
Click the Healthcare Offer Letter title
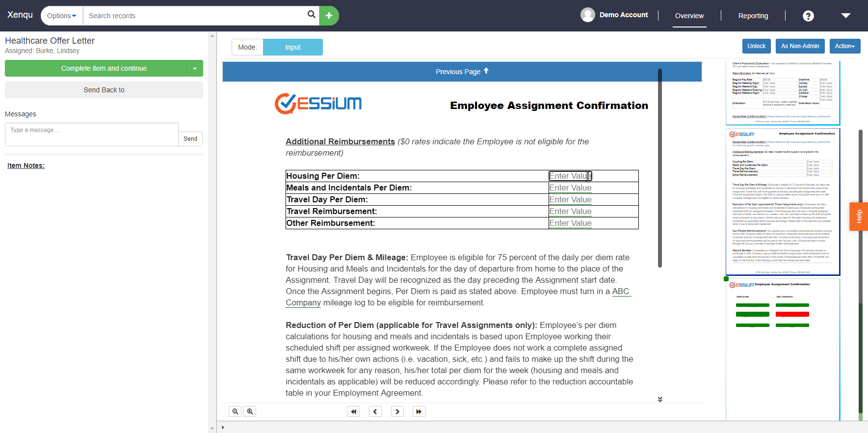[x=50, y=41]
